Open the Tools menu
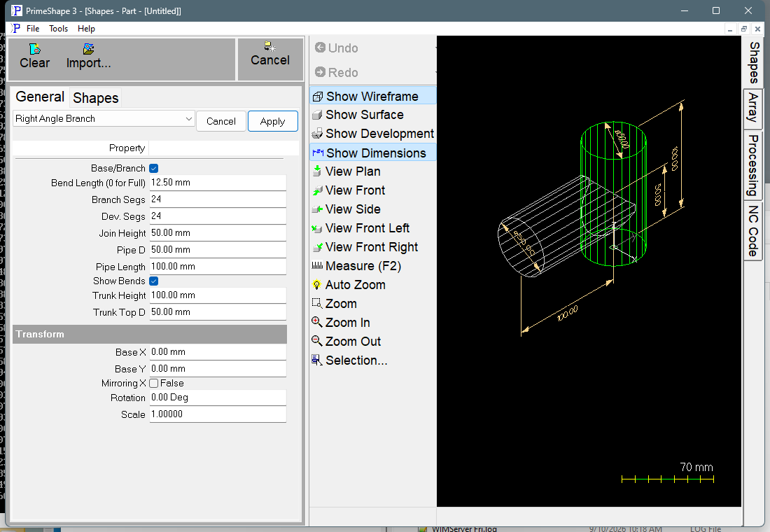This screenshot has height=532, width=770. click(x=58, y=29)
